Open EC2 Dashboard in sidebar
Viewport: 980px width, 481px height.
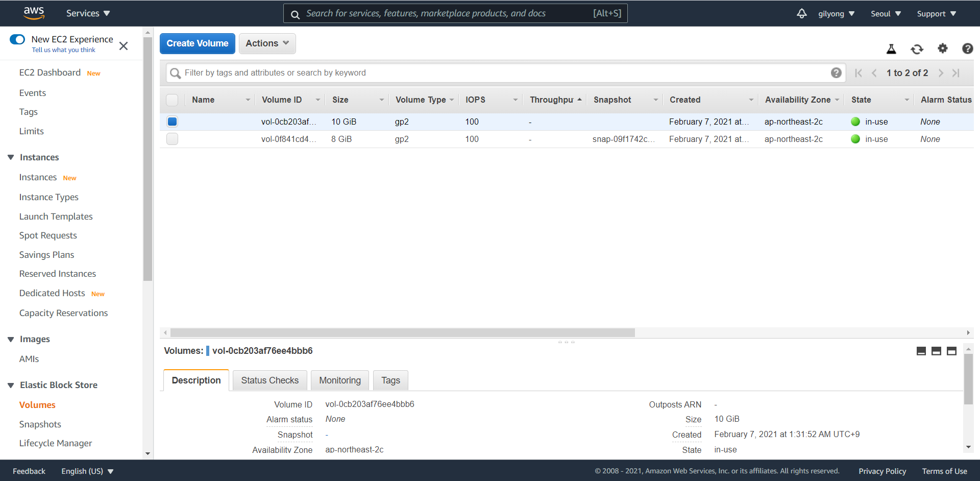50,73
